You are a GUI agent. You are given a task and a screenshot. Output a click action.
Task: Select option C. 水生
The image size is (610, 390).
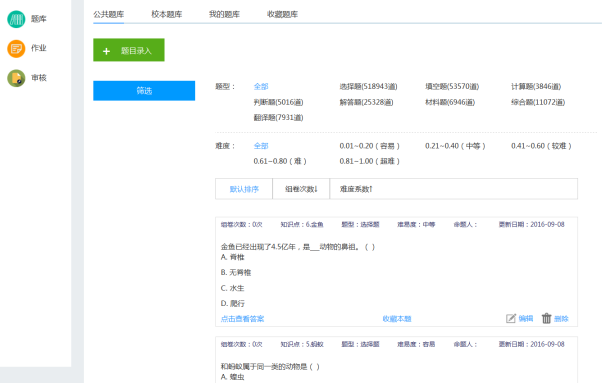(232, 288)
